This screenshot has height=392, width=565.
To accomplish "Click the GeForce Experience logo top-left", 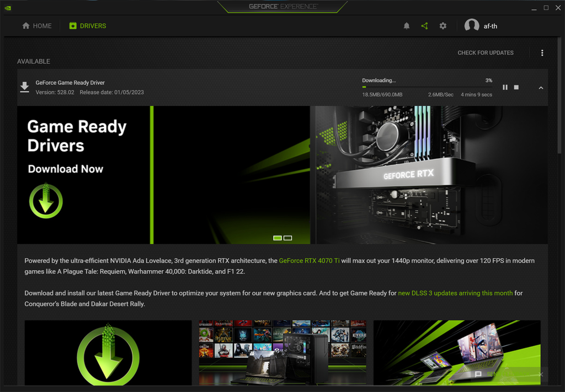I will coord(8,7).
